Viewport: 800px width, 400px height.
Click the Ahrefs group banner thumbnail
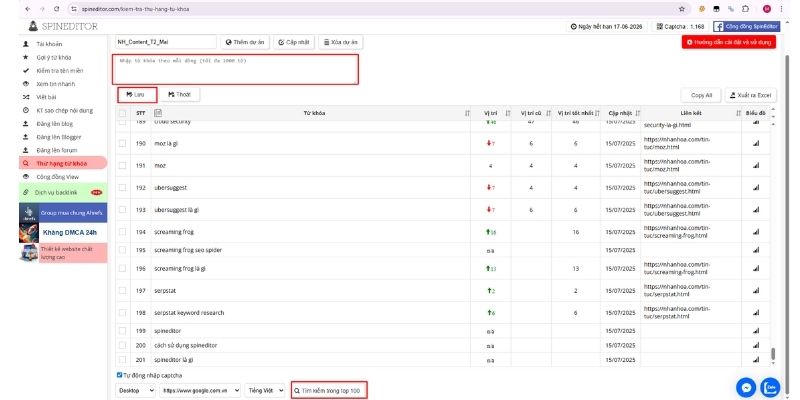[29, 213]
